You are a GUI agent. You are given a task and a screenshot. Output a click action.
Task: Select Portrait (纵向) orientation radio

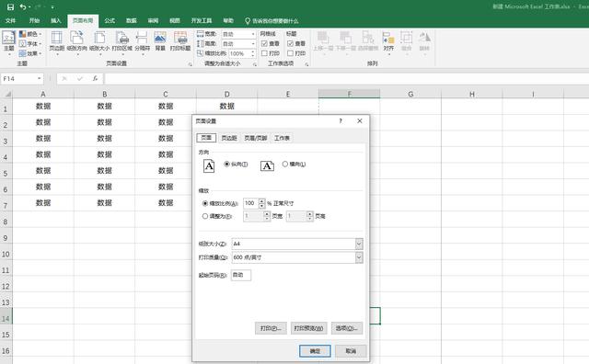226,164
